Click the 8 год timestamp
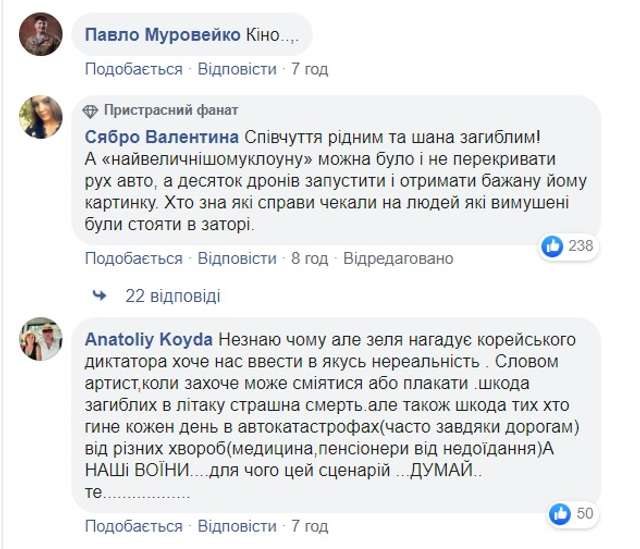The image size is (640, 549). tap(309, 258)
